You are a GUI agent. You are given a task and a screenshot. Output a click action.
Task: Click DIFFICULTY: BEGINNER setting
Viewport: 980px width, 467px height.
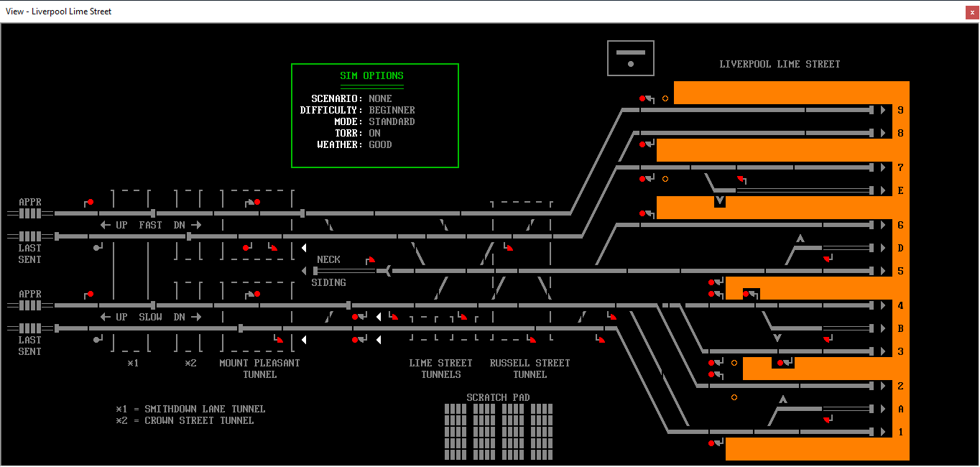click(357, 110)
